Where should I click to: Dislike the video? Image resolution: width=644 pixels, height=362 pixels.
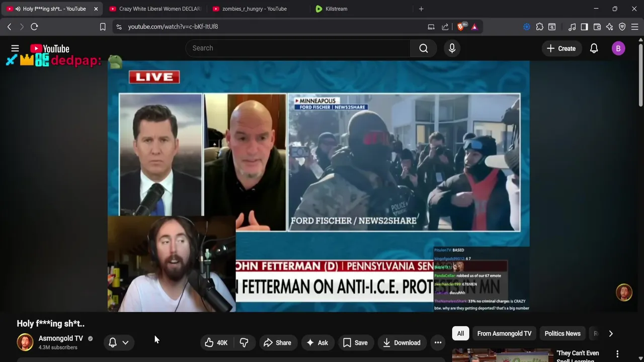[244, 343]
